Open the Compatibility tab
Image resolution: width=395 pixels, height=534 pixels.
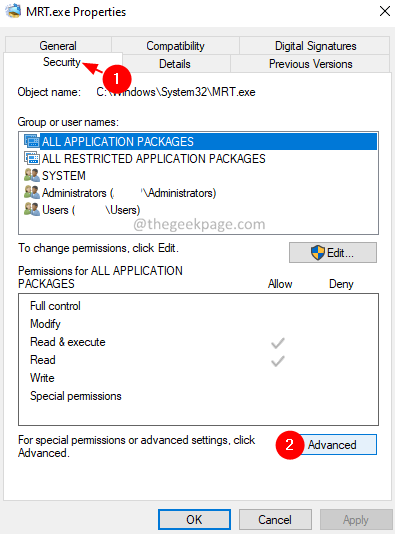click(175, 46)
